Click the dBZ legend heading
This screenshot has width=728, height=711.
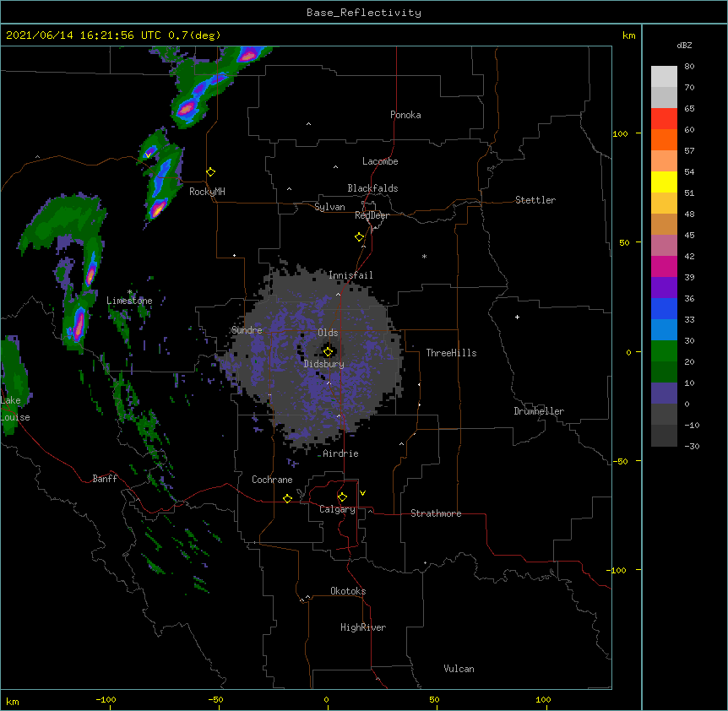pos(684,45)
